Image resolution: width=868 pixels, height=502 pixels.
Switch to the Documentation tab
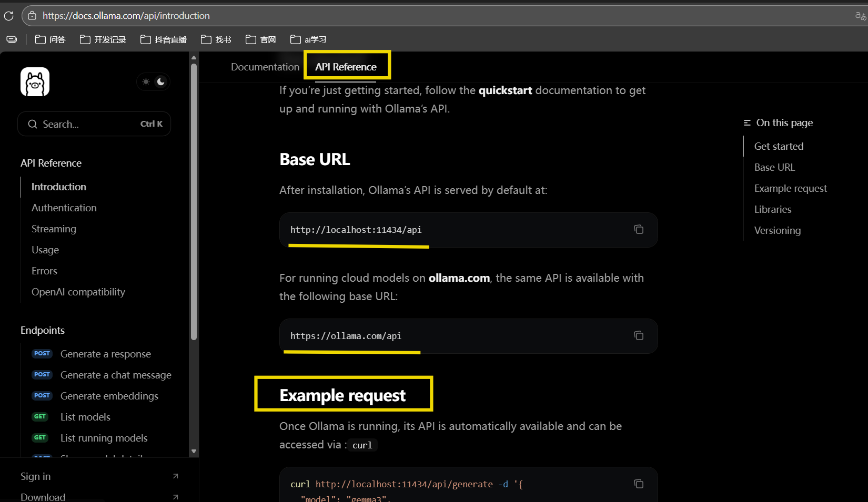tap(265, 67)
